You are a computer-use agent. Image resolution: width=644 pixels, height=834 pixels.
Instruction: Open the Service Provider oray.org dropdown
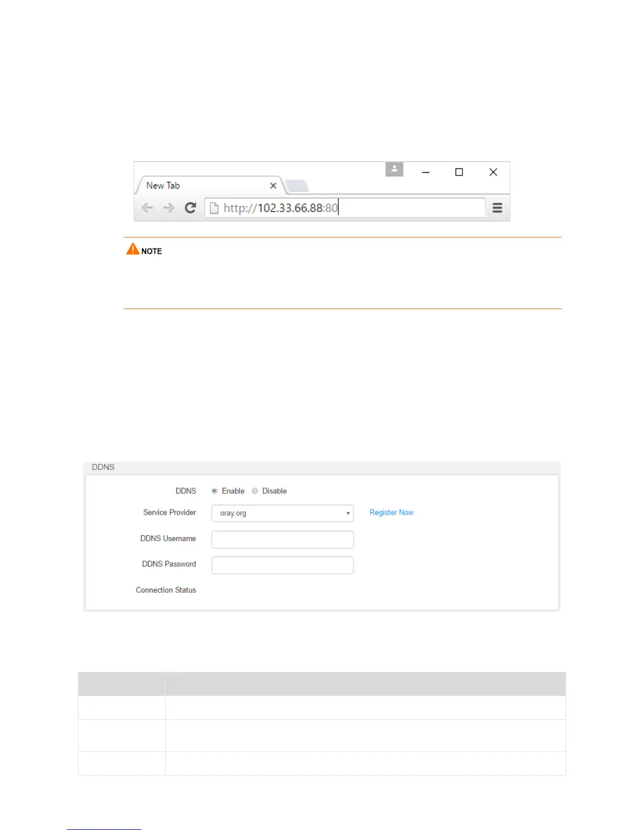pos(283,513)
